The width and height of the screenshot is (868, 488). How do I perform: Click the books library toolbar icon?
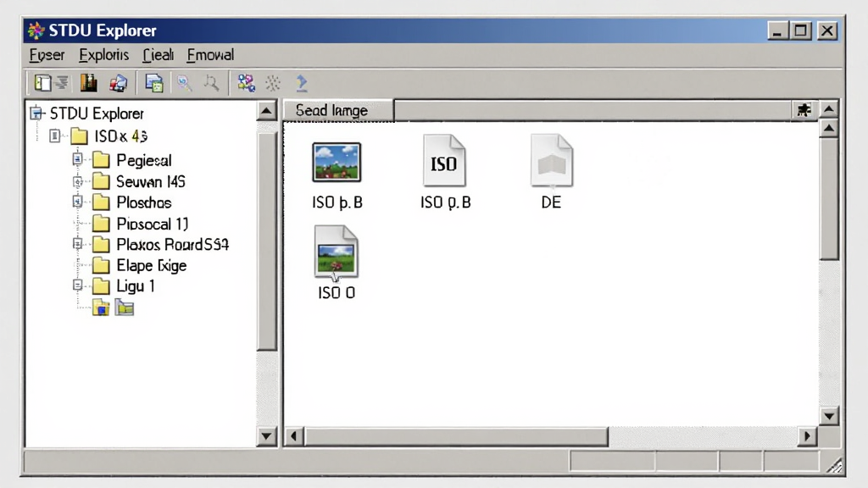click(88, 84)
